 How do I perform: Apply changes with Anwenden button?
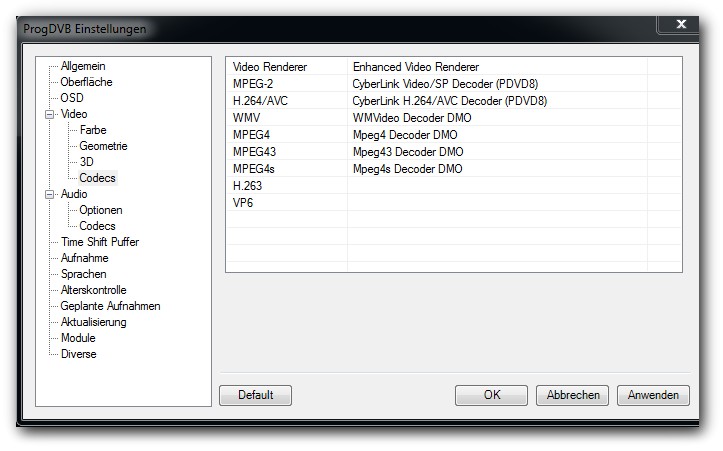[x=653, y=395]
